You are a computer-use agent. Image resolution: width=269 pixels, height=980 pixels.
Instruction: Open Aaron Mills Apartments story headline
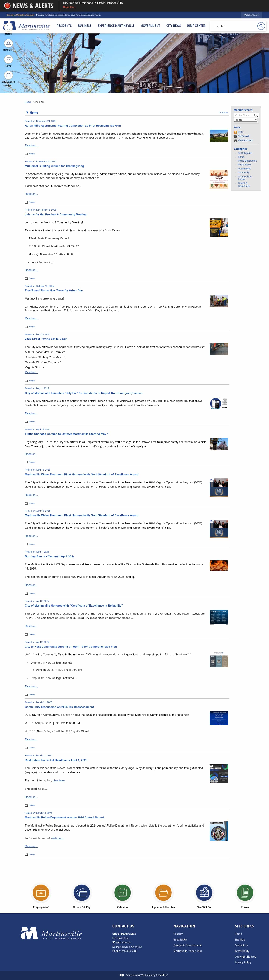click(73, 125)
